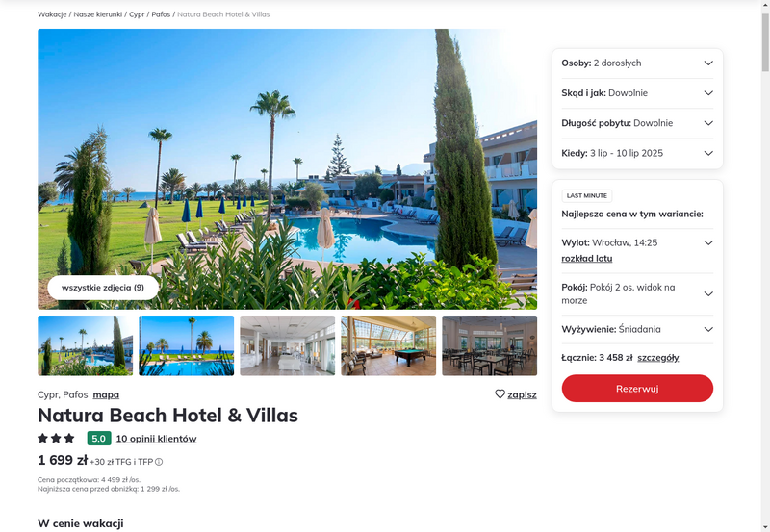Expand the Wyżywienie meal plan chevron
The image size is (770, 532).
(708, 329)
